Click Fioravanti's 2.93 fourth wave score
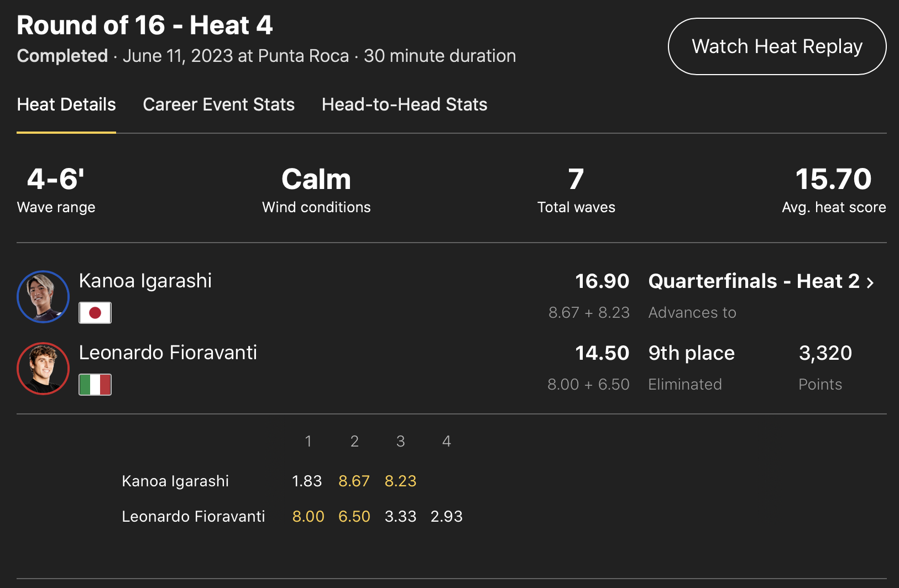Image resolution: width=899 pixels, height=588 pixels. [446, 517]
